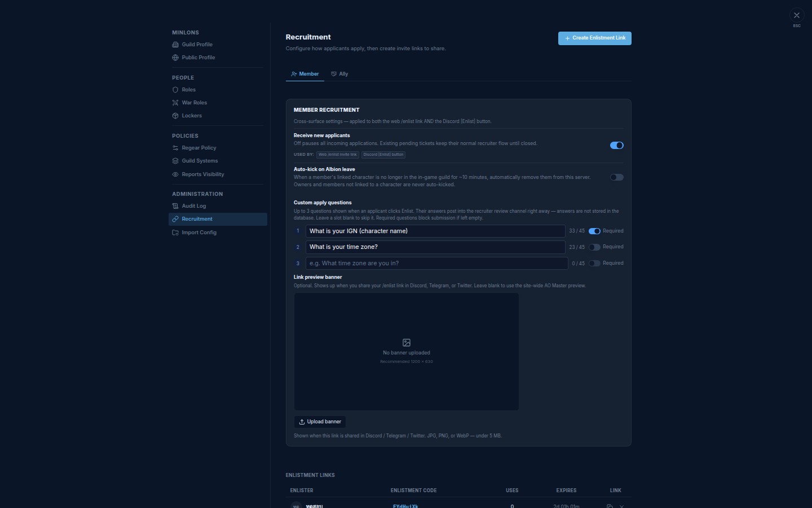
Task: Click the image placeholder icon in banner area
Action: (x=407, y=343)
